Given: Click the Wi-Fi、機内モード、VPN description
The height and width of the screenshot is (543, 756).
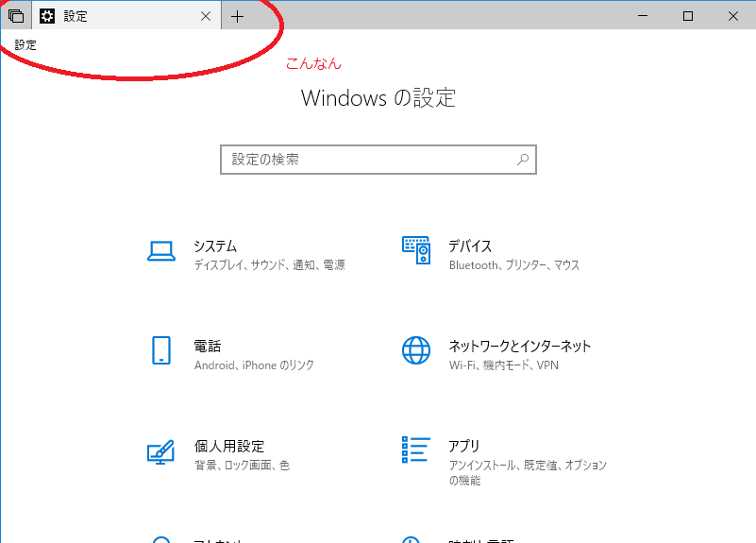Looking at the screenshot, I should coord(503,365).
